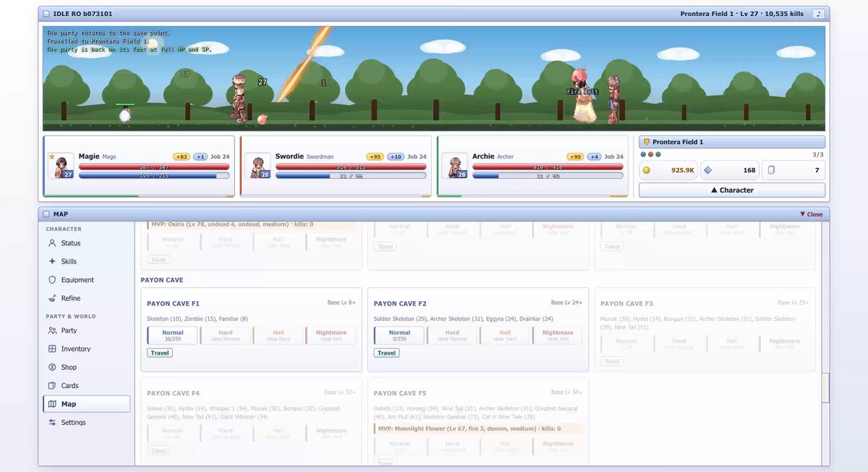Click the blue gem currency icon
The height and width of the screenshot is (472, 868).
pos(707,170)
